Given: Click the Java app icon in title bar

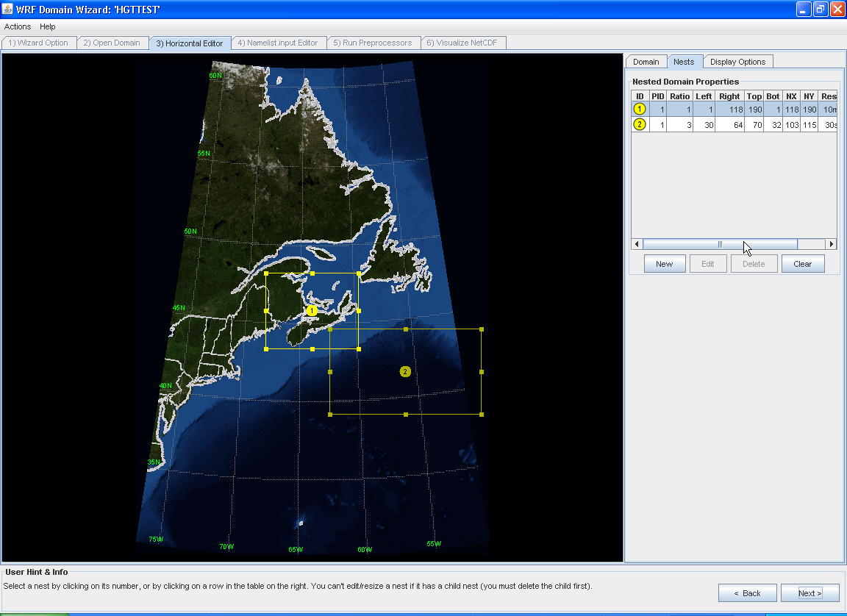Looking at the screenshot, I should [8, 9].
